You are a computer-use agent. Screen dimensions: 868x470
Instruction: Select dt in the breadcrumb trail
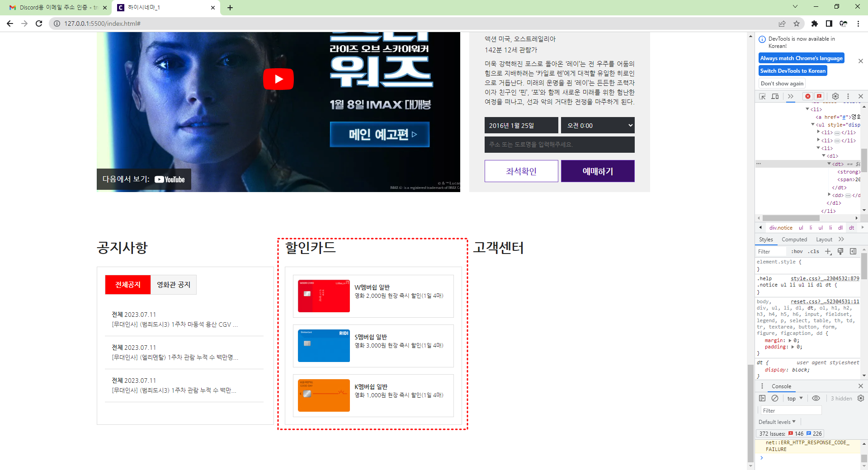point(852,228)
